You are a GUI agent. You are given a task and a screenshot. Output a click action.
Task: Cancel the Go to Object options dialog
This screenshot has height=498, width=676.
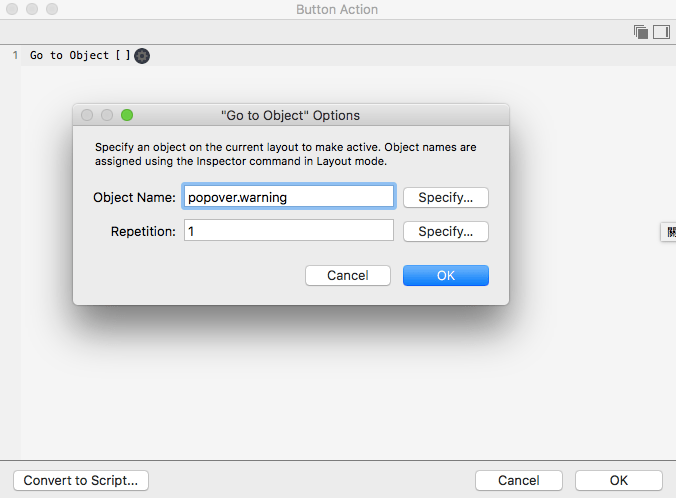tap(347, 275)
